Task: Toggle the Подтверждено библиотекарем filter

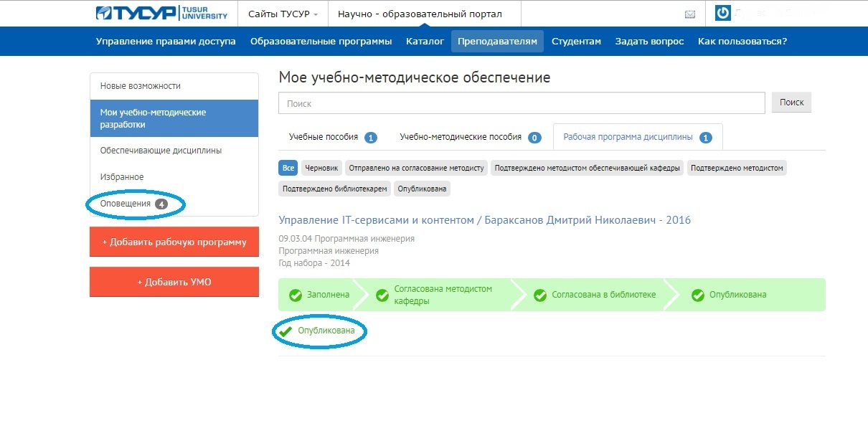Action: point(335,189)
